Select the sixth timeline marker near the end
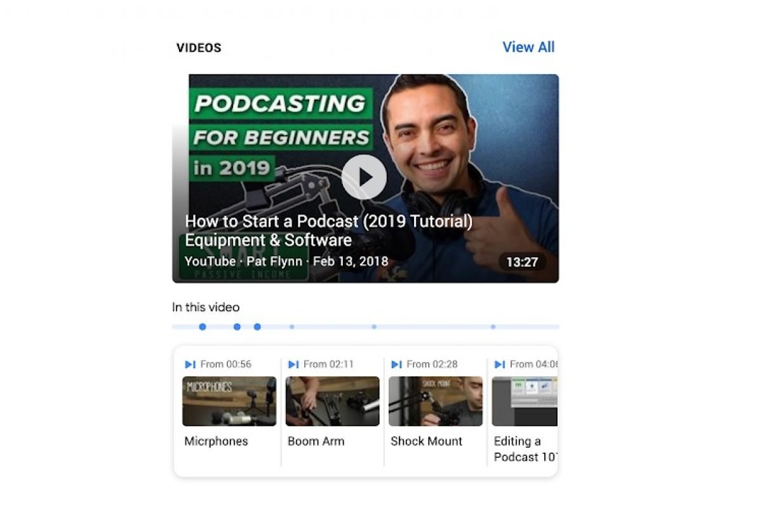762x532 pixels. click(493, 327)
